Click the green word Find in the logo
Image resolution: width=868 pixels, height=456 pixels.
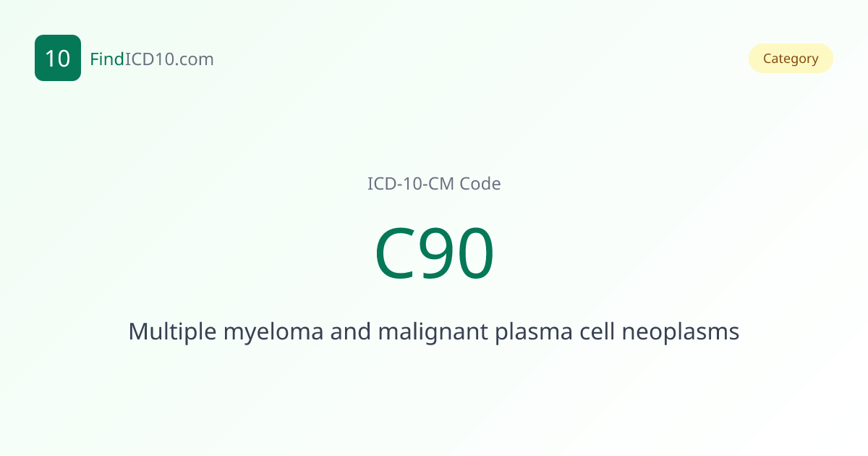tap(106, 59)
